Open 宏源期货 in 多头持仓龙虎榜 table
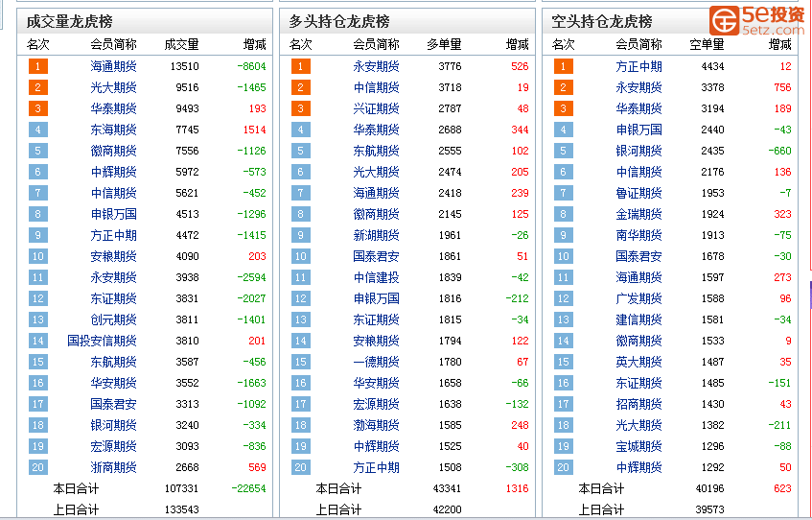This screenshot has height=520, width=812. tap(376, 404)
